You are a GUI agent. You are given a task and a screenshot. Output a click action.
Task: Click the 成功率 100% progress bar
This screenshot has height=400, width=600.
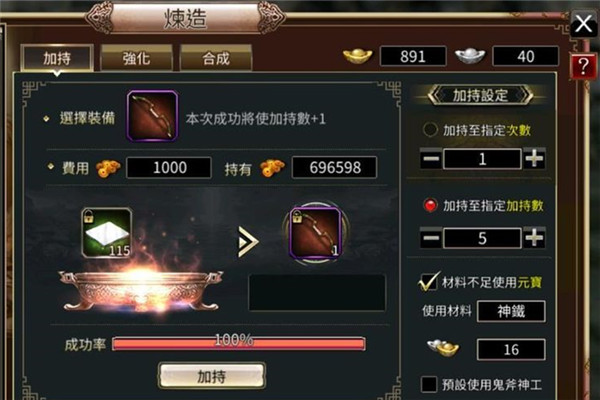[x=239, y=343]
